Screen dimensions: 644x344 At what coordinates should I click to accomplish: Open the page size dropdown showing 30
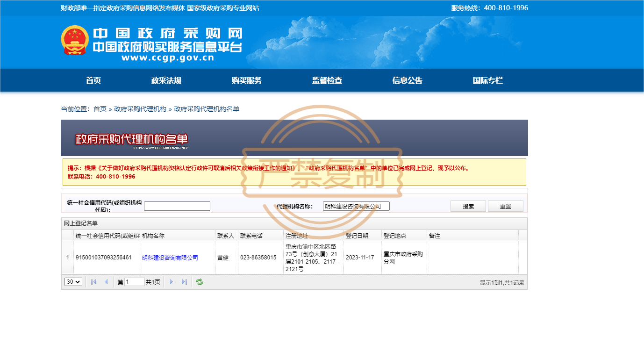coord(73,282)
